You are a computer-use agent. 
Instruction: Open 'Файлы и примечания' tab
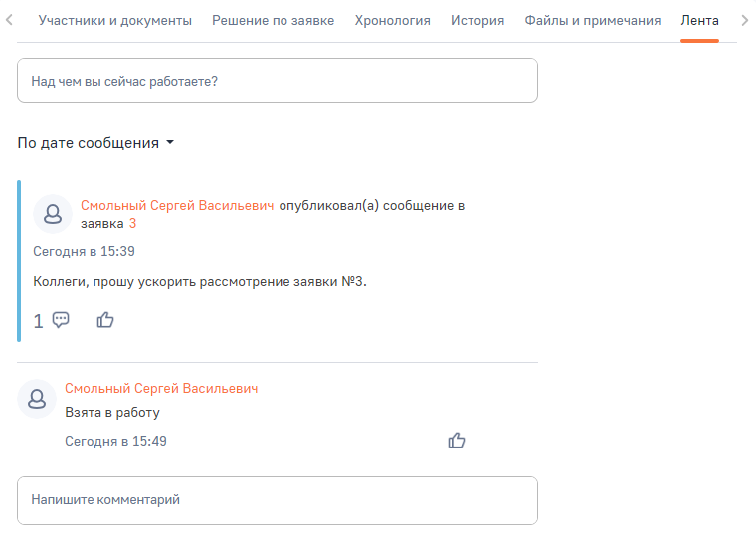(593, 21)
